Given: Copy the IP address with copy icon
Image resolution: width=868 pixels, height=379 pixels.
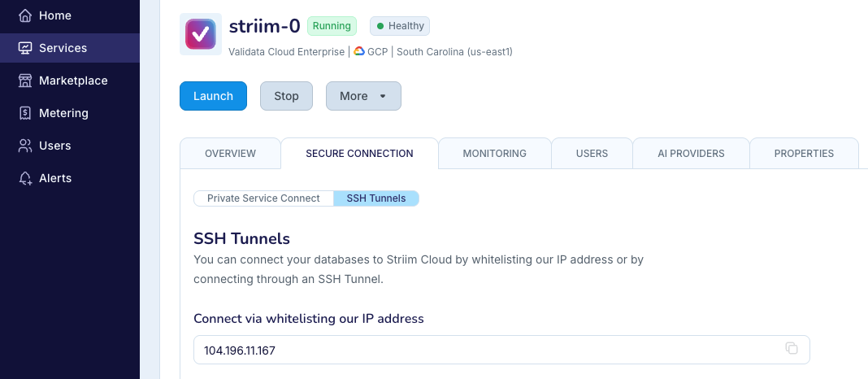Looking at the screenshot, I should [x=792, y=348].
